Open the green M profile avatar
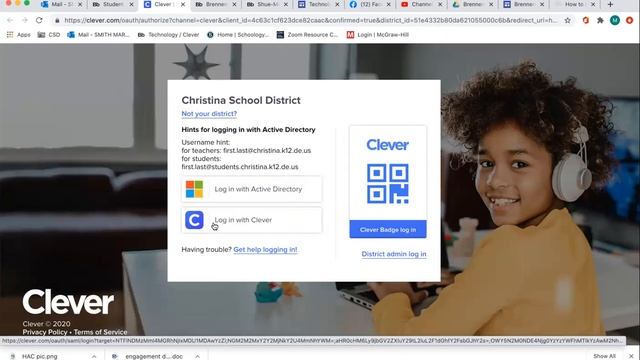The height and width of the screenshot is (360, 640). (x=615, y=20)
